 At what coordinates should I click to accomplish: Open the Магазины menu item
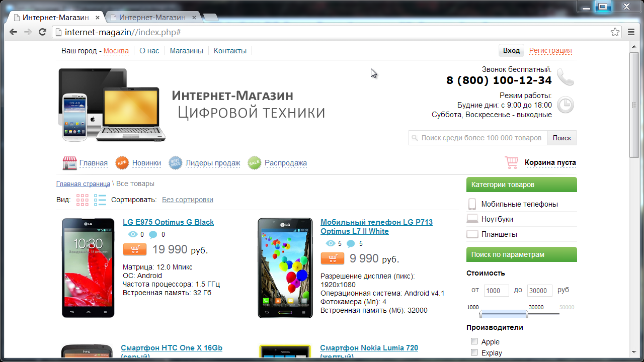click(187, 51)
